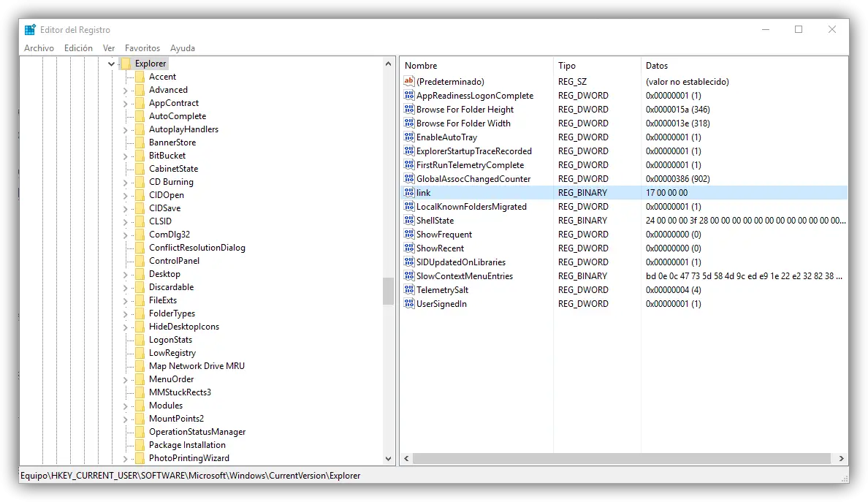Click the binary icon of the link value
The width and height of the screenshot is (868, 502).
(409, 192)
